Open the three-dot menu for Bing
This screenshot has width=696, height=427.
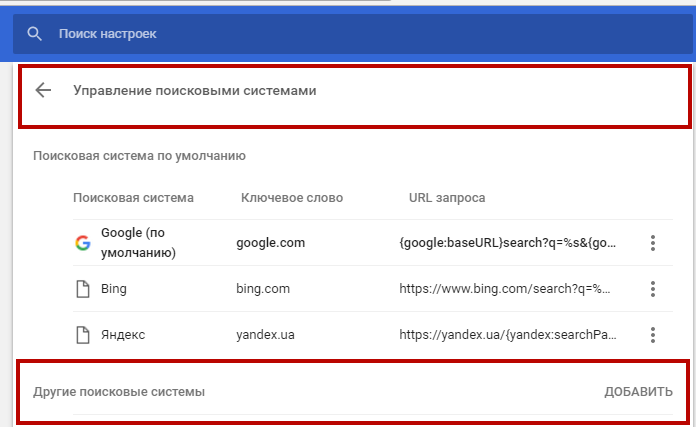(x=652, y=289)
